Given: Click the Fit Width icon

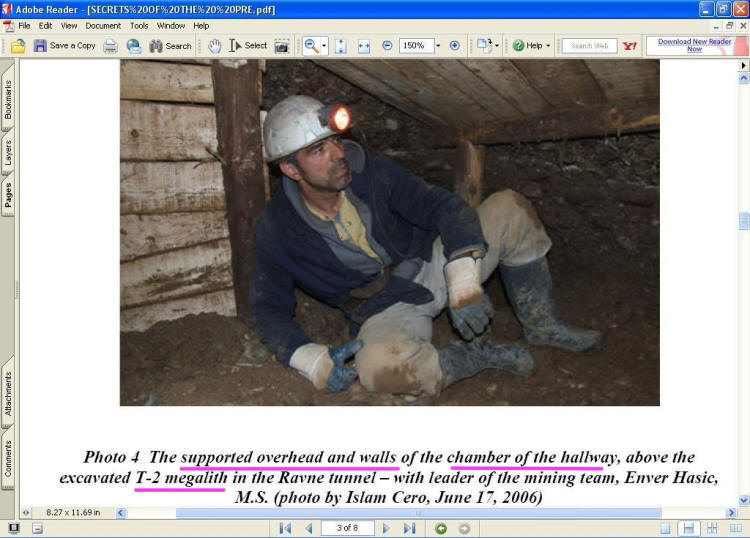Looking at the screenshot, I should pyautogui.click(x=364, y=46).
